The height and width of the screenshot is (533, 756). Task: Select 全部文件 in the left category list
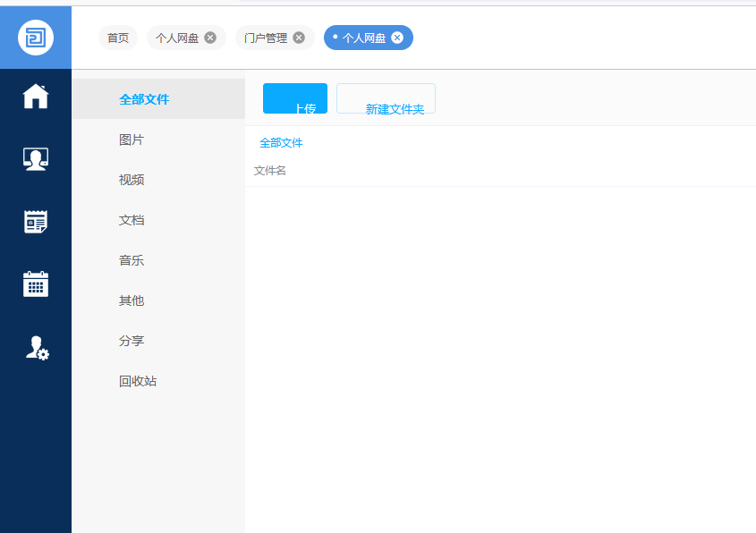coord(144,99)
